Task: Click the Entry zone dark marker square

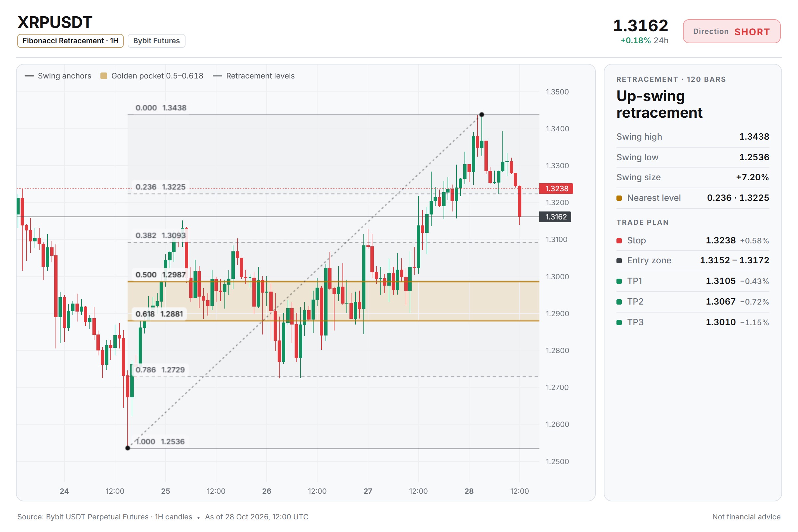Action: tap(619, 261)
